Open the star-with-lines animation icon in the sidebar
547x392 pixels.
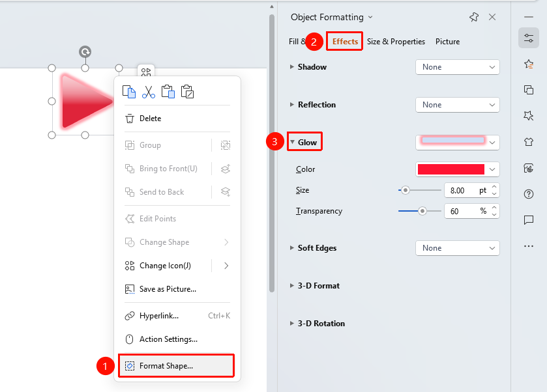[529, 64]
